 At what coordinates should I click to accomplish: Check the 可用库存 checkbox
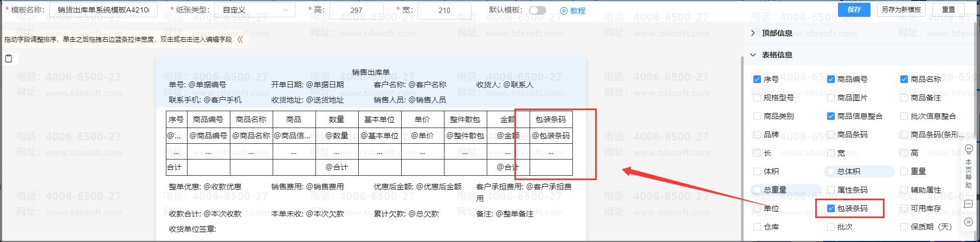click(904, 208)
